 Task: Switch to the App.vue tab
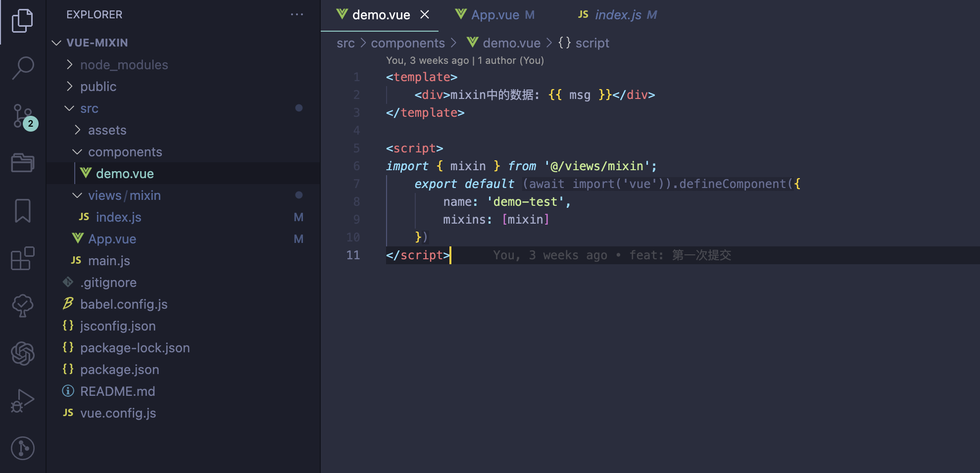pyautogui.click(x=495, y=15)
